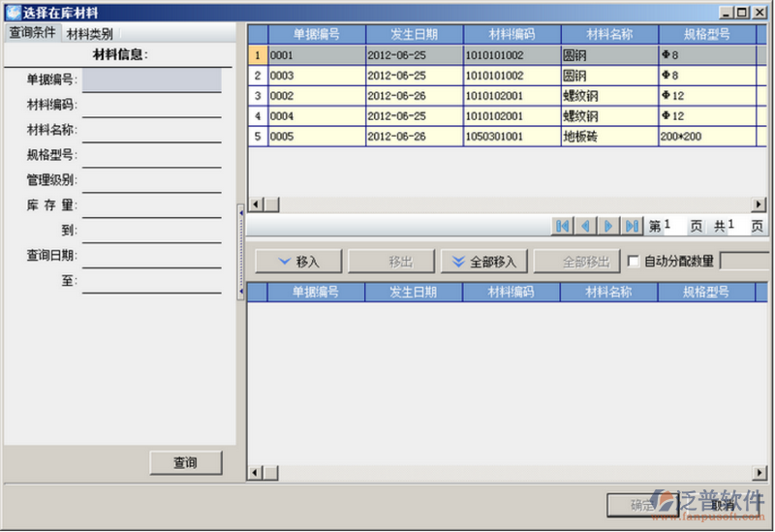Enable the 自动分配数量 checkbox
Screen dimensions: 775x532
pyautogui.click(x=634, y=261)
